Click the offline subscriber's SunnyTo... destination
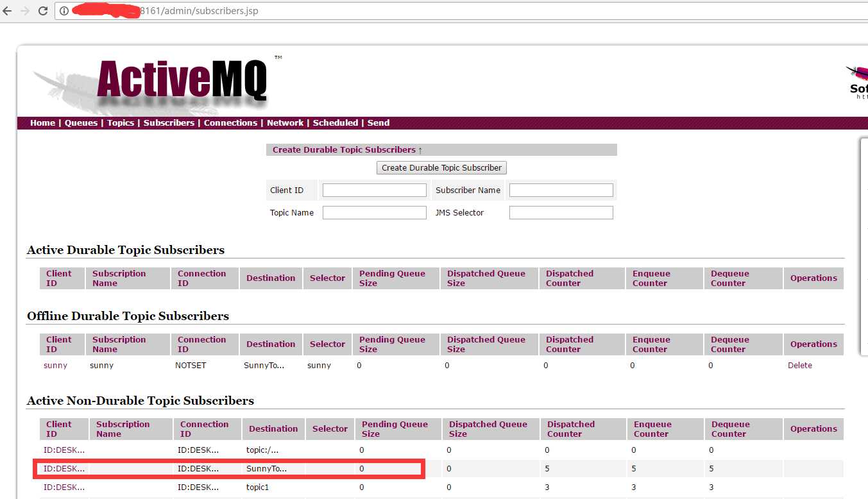This screenshot has height=499, width=868. (x=264, y=366)
